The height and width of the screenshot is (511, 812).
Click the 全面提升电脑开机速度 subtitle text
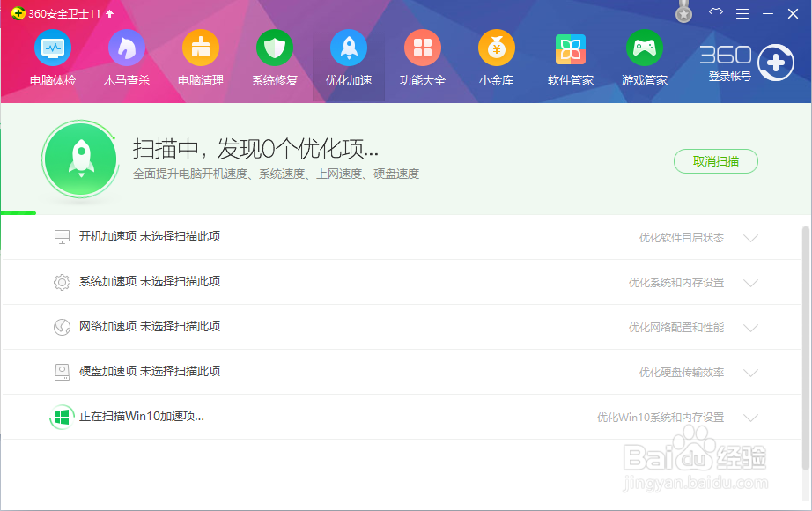(276, 174)
